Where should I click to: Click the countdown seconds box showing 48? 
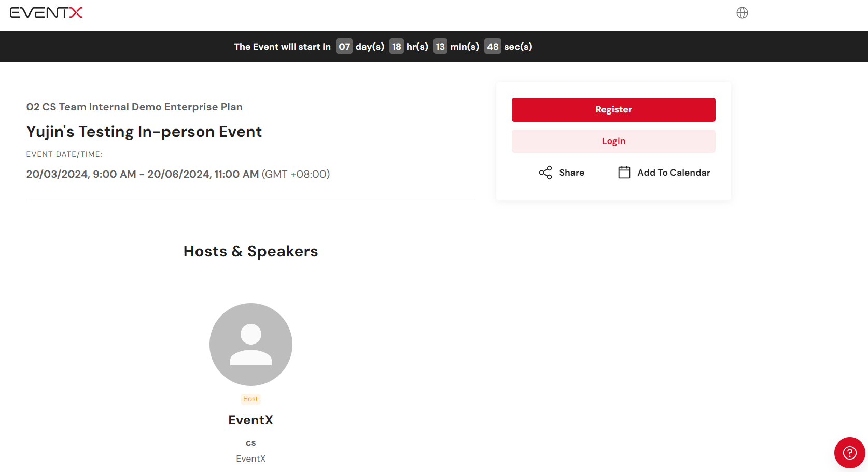point(493,47)
